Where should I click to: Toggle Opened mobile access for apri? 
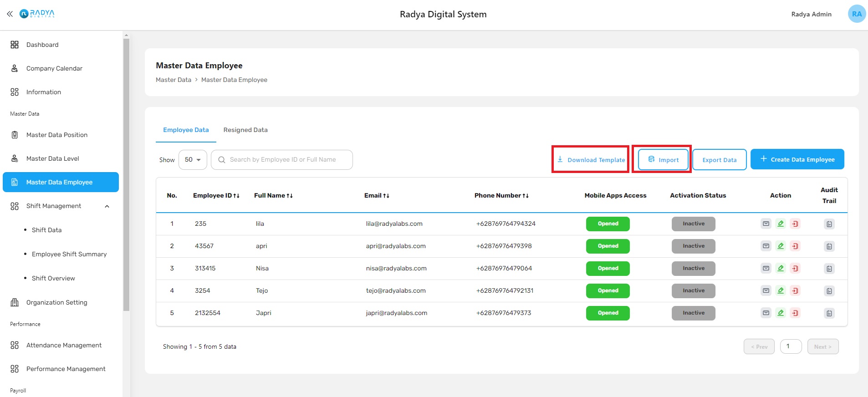click(608, 246)
